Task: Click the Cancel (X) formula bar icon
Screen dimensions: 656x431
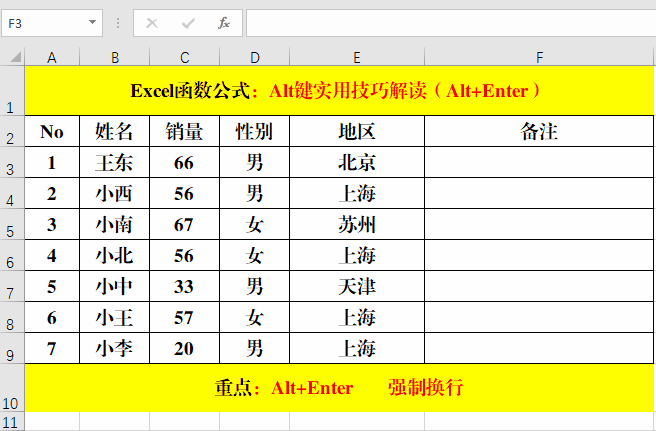Action: click(152, 23)
